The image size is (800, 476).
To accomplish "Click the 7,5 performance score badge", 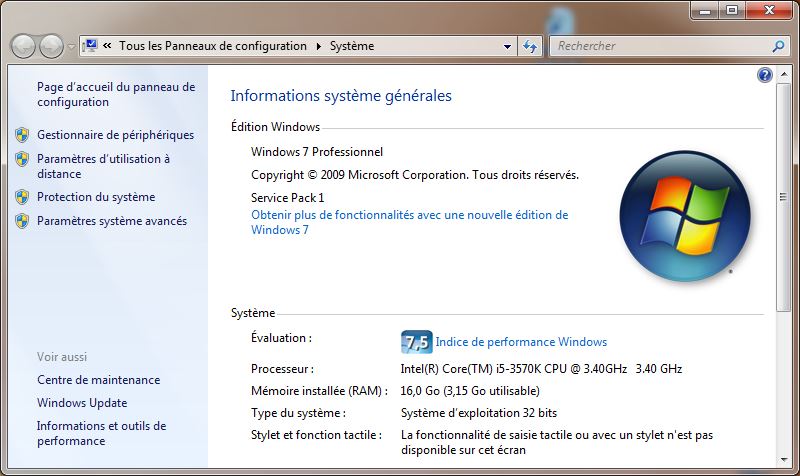I will tap(416, 342).
